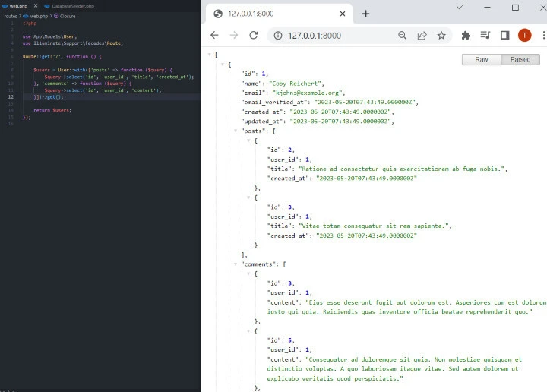This screenshot has width=547, height=392.
Task: Open the DatabaseSeeder.php editor tab
Action: point(72,6)
